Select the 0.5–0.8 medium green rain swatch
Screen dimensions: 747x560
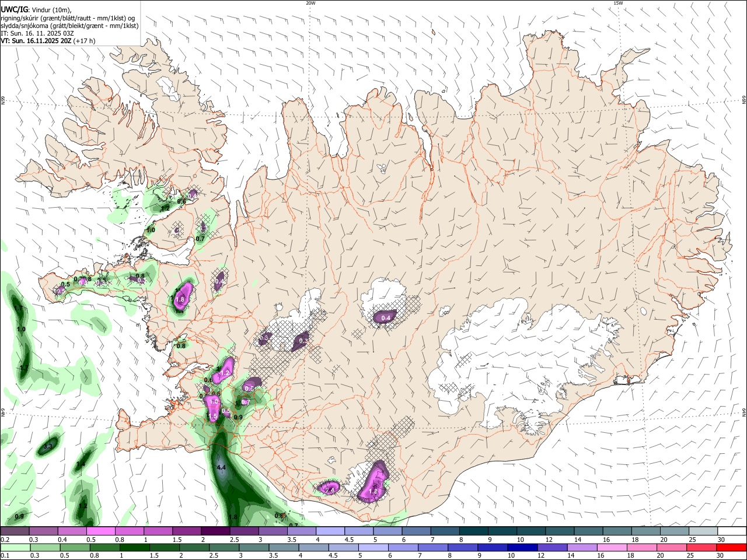(75, 548)
